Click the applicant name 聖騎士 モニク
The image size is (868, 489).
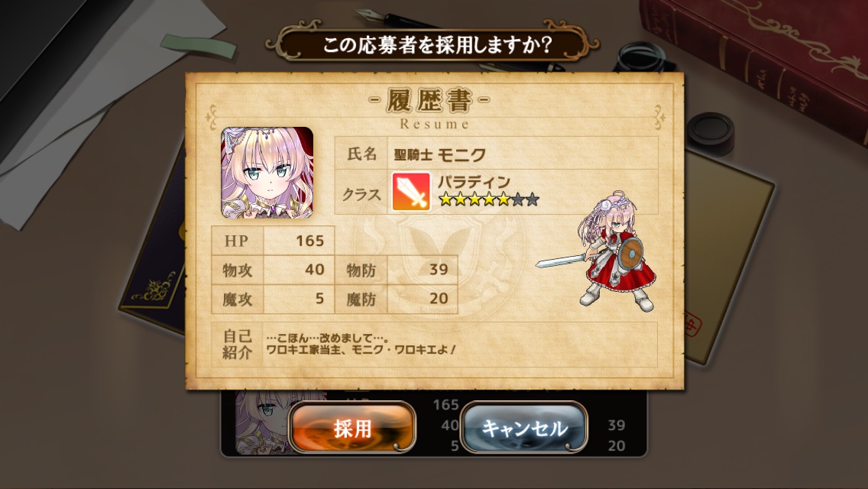pyautogui.click(x=439, y=154)
